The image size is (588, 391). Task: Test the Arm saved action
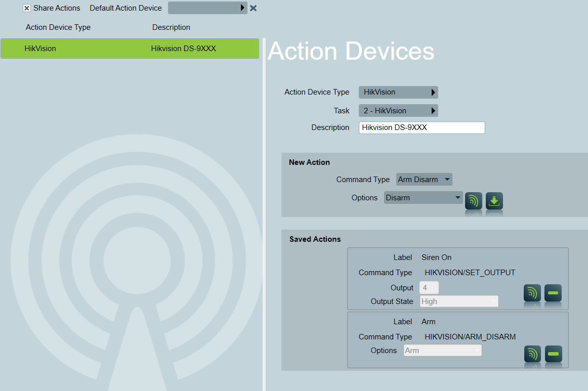pos(532,354)
